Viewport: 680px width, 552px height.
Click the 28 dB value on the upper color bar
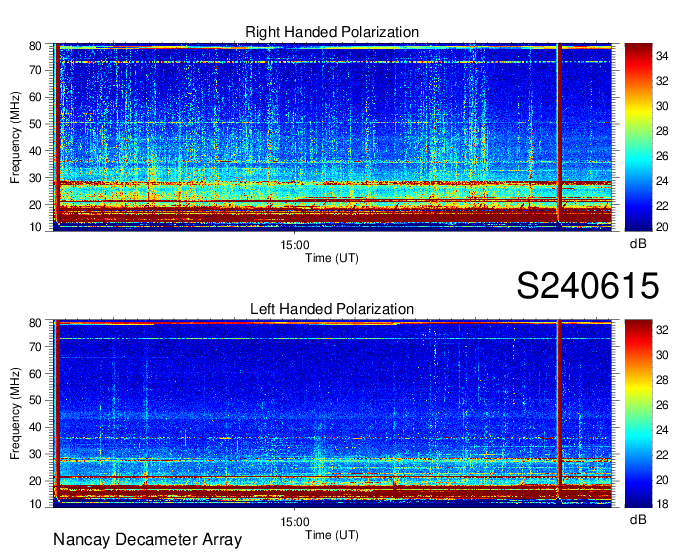[662, 131]
